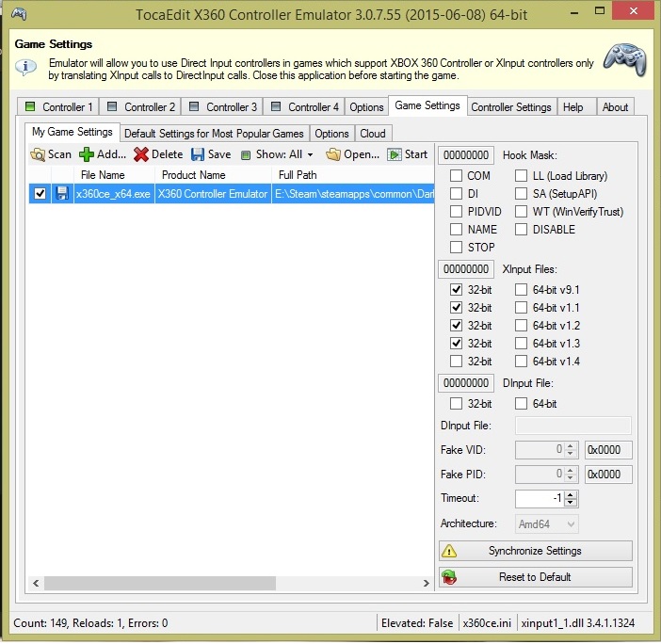The width and height of the screenshot is (661, 644).
Task: Tick the NAME hook checkbox
Action: coord(456,230)
